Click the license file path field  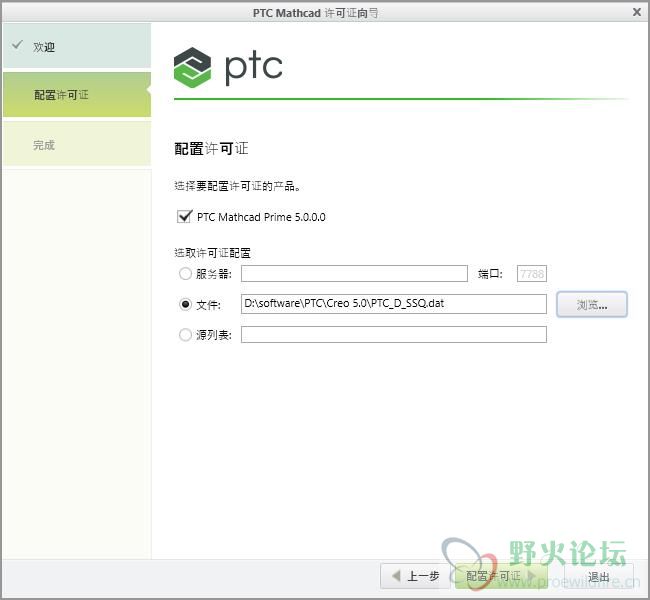(x=393, y=304)
